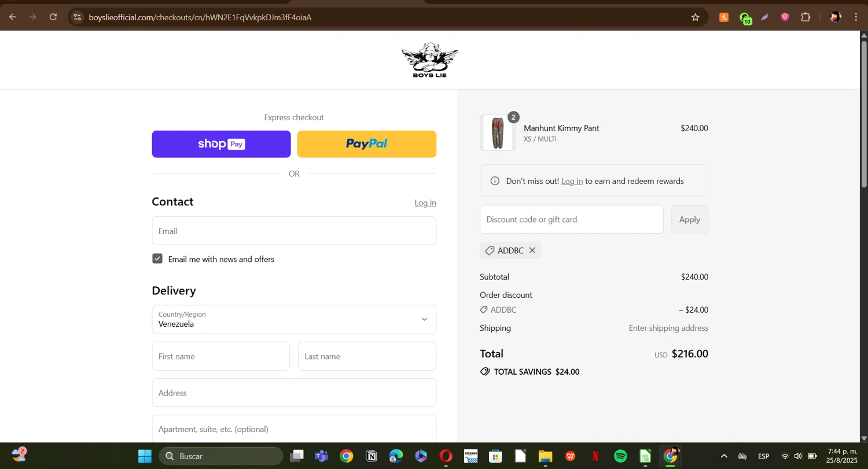Screen dimensions: 868x469
Task: Click the $216.00 total amount
Action: pos(690,354)
